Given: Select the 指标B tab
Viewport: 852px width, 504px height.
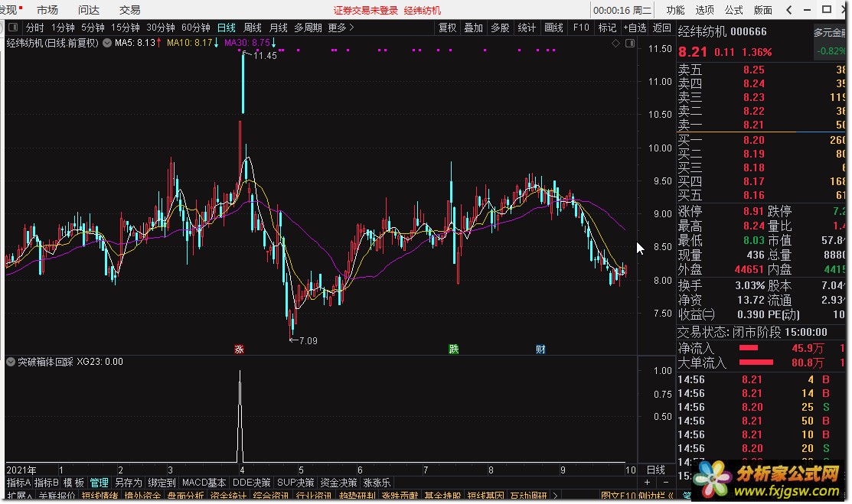Looking at the screenshot, I should pyautogui.click(x=46, y=483).
